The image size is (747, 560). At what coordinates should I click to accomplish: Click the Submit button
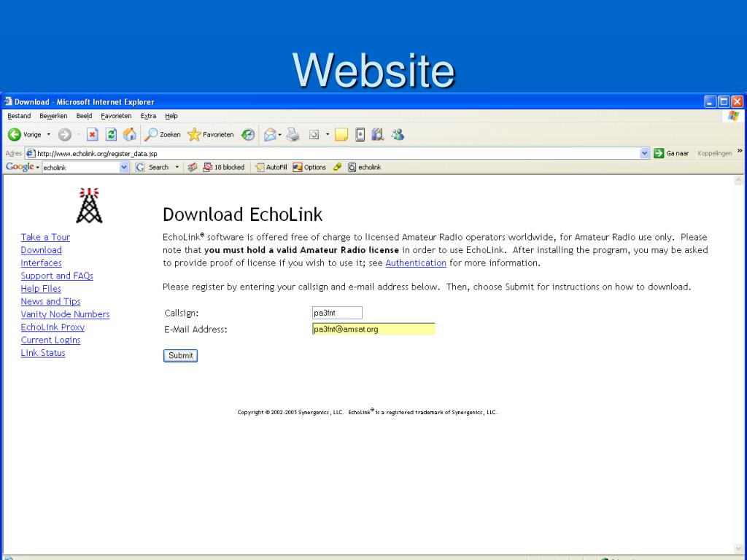click(181, 356)
